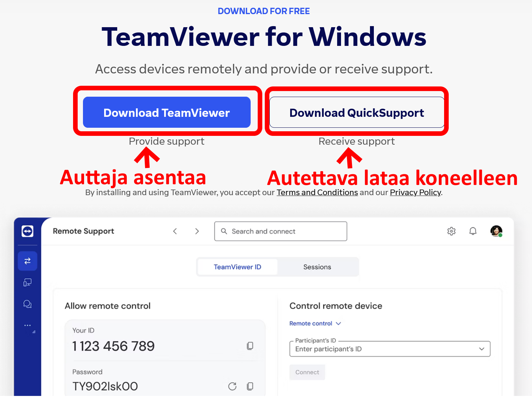Click the Search and connect field
532x397 pixels.
(281, 231)
